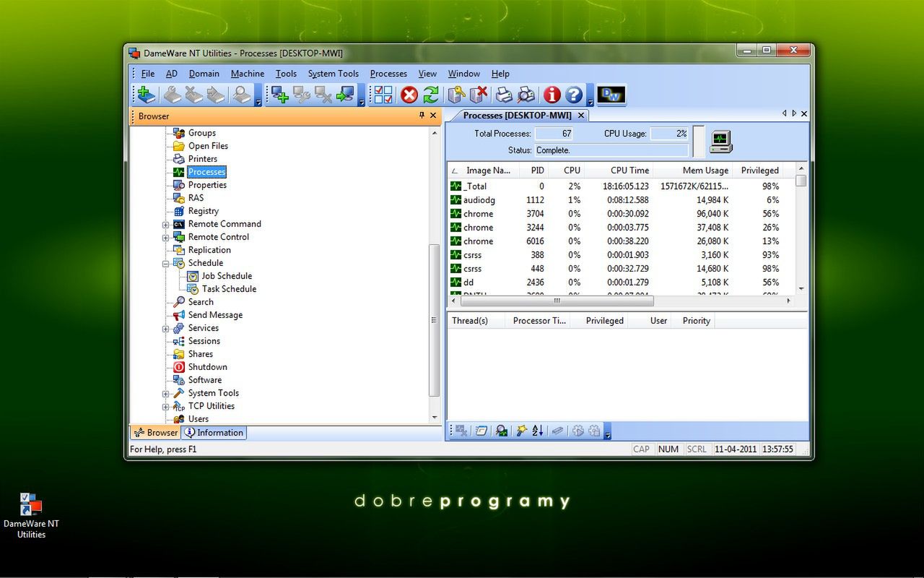Click the Status field showing Complete

(611, 150)
